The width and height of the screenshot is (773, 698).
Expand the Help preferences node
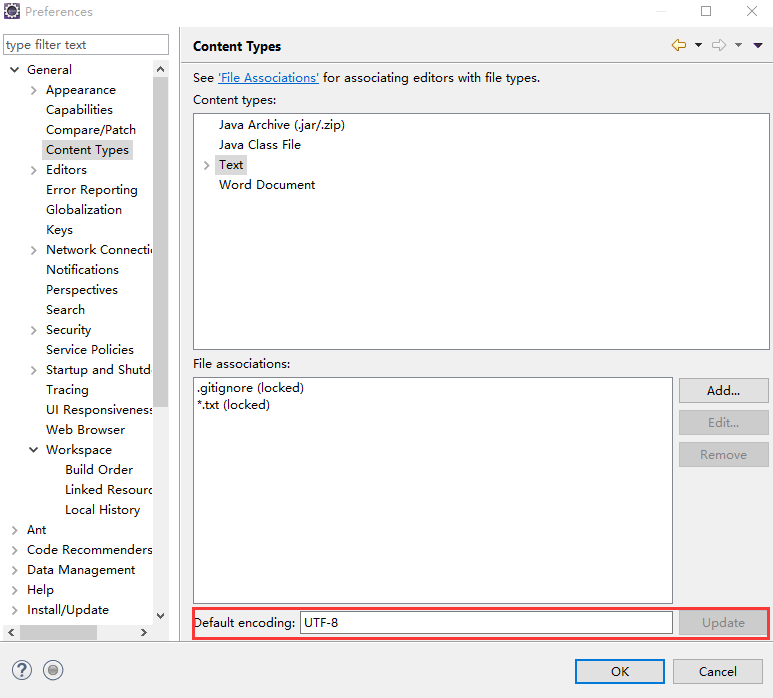pos(15,590)
